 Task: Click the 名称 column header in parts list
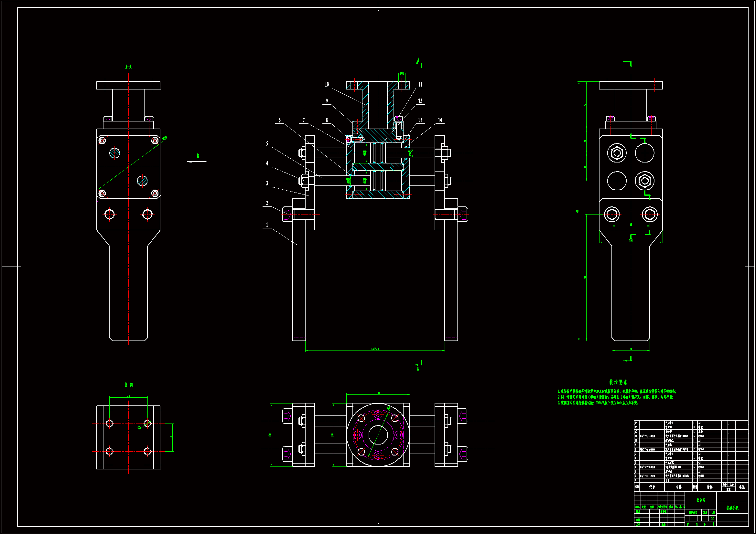point(678,487)
